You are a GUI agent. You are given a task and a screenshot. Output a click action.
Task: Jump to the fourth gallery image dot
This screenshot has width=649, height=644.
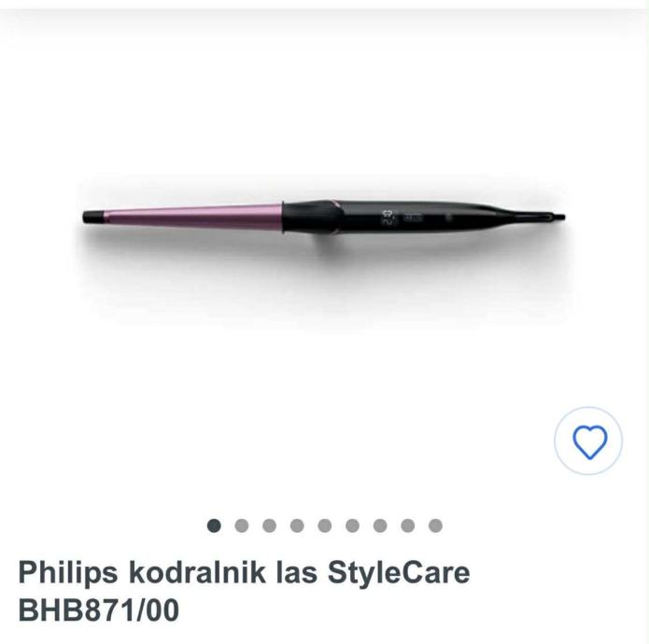pos(297,525)
